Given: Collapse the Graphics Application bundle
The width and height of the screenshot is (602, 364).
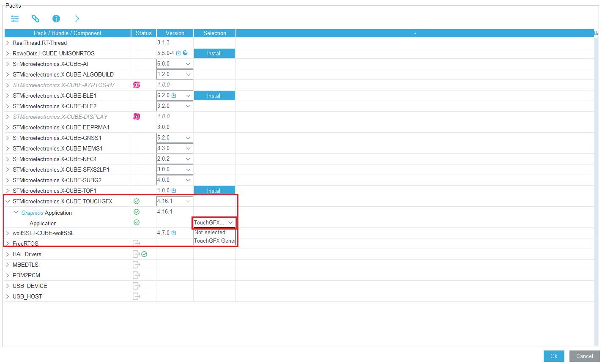Looking at the screenshot, I should click(x=16, y=212).
